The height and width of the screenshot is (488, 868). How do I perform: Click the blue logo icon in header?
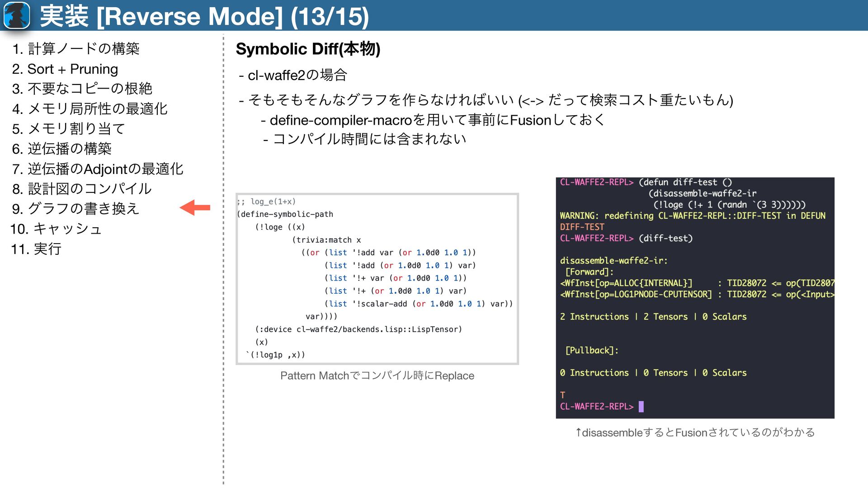[x=17, y=15]
